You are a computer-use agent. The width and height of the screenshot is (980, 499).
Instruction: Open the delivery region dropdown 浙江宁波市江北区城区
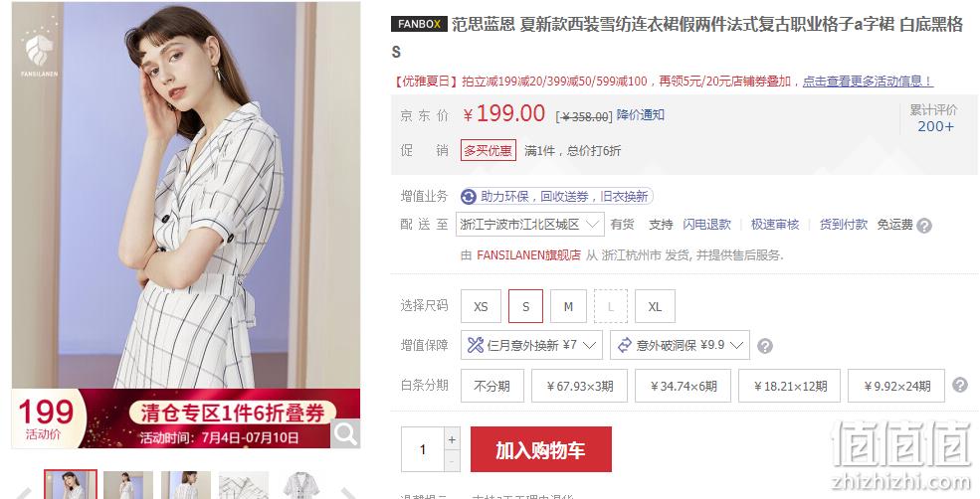[530, 225]
